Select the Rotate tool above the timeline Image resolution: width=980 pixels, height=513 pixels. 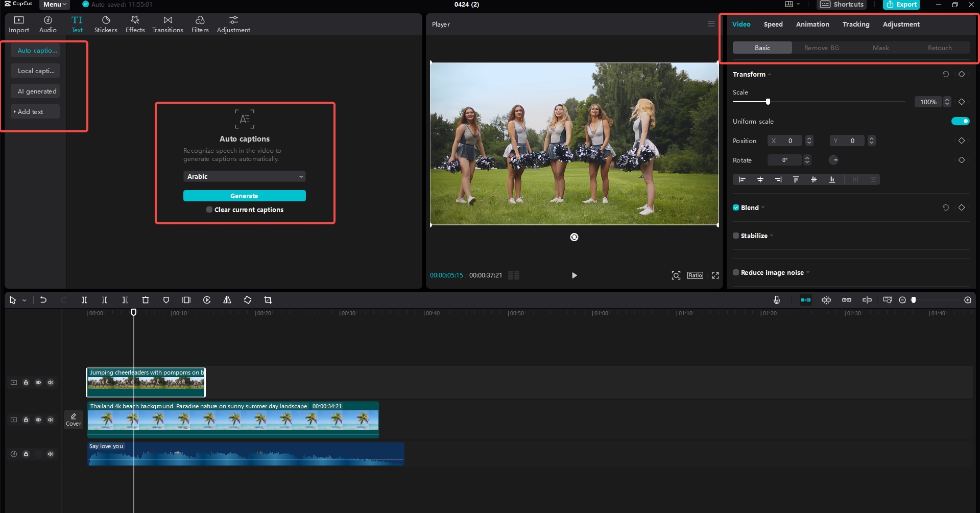point(247,300)
